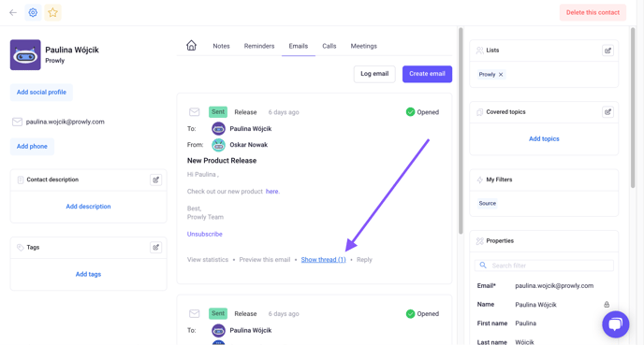Go back using the arrow icon
Screen dimensions: 644x345
click(x=13, y=13)
